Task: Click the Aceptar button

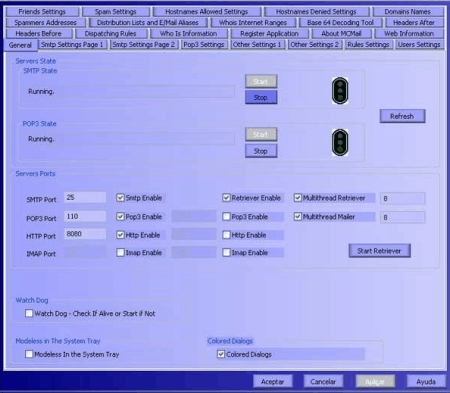Action: pyautogui.click(x=273, y=381)
